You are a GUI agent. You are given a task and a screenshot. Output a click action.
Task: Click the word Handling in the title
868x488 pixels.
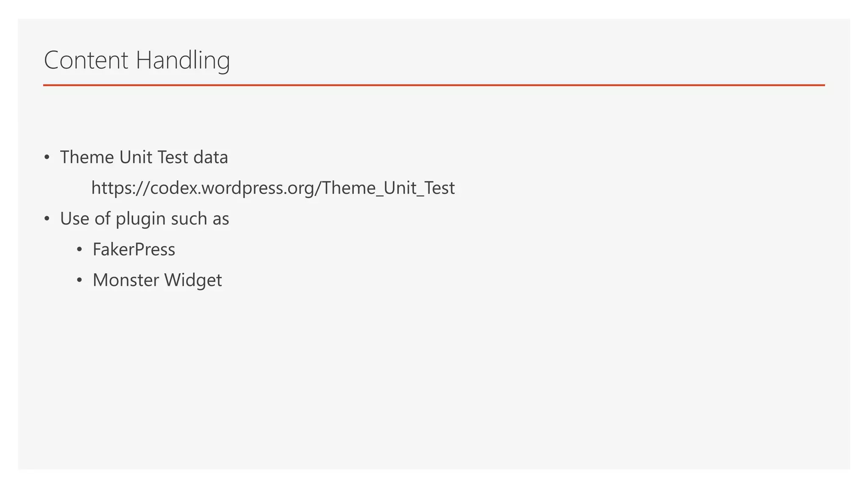183,60
